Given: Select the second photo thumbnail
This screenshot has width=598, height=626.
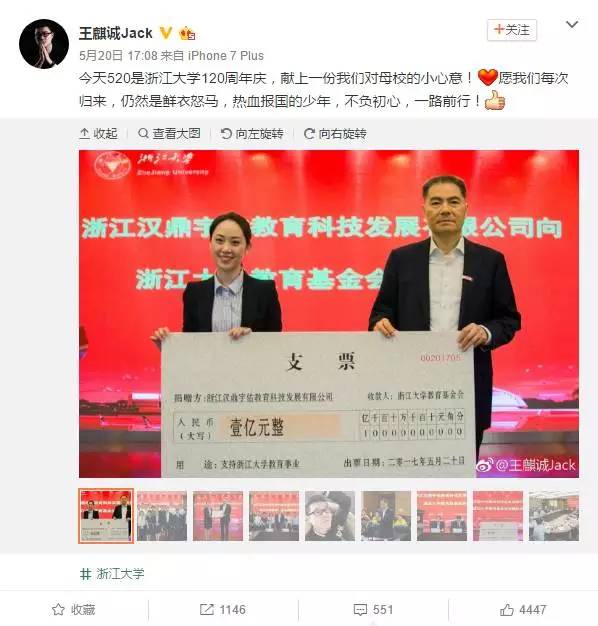Looking at the screenshot, I should (162, 516).
